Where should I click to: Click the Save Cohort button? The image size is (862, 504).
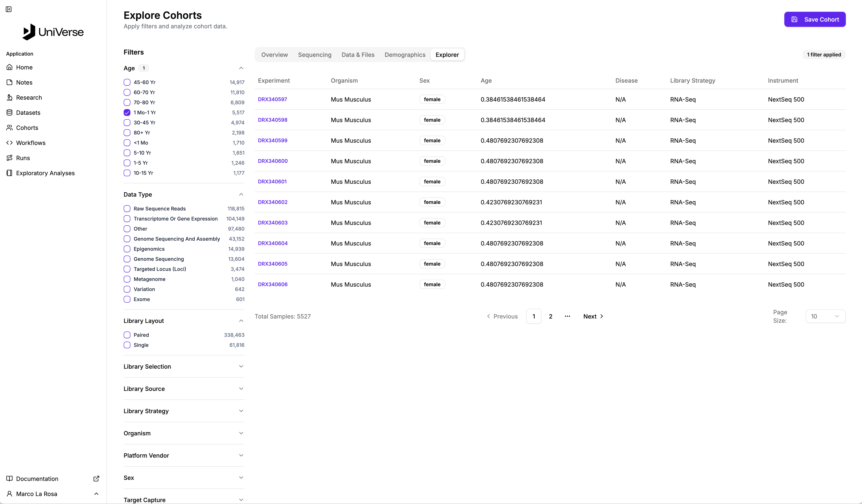coord(815,20)
